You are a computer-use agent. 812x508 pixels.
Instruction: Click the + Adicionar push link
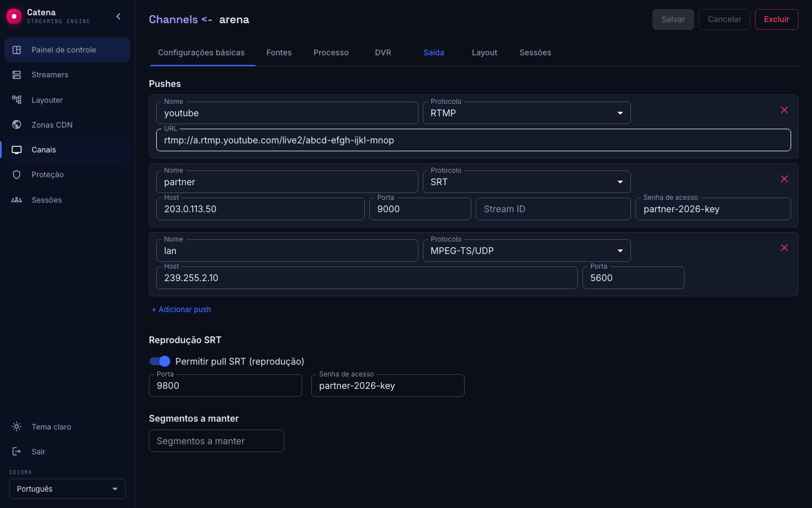[x=182, y=309]
